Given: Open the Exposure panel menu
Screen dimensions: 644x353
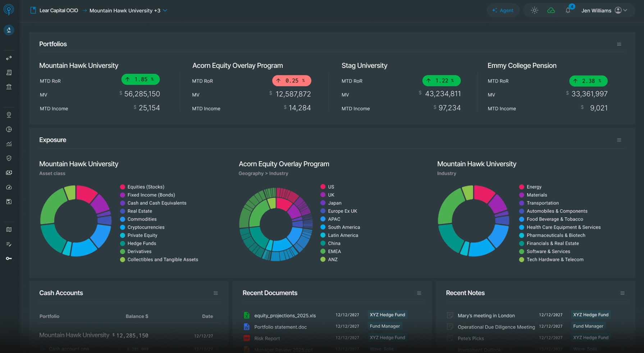Looking at the screenshot, I should pyautogui.click(x=619, y=140).
